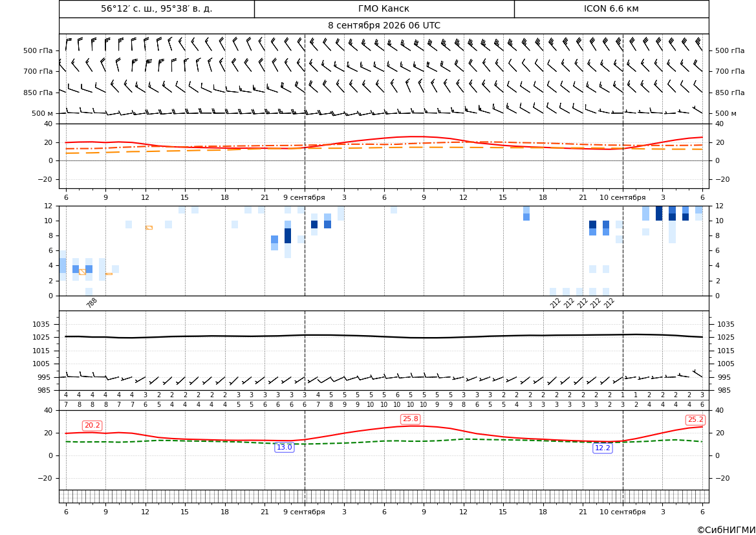Click the 8 сентября 2026 06 UTC header

pyautogui.click(x=384, y=26)
